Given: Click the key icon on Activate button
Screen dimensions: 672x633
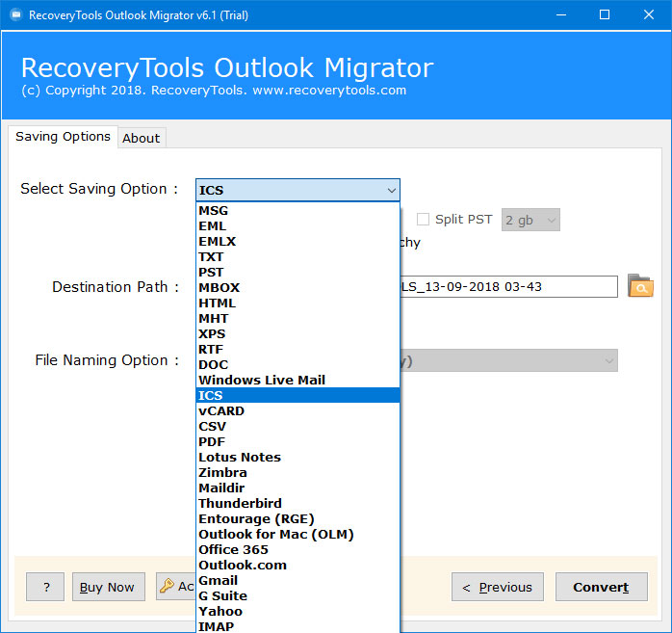Looking at the screenshot, I should click(x=167, y=586).
